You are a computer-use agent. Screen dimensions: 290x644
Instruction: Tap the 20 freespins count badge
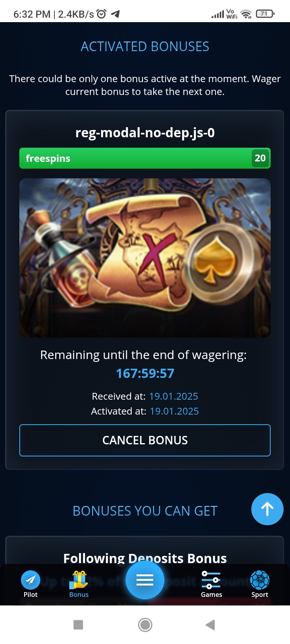(x=260, y=158)
